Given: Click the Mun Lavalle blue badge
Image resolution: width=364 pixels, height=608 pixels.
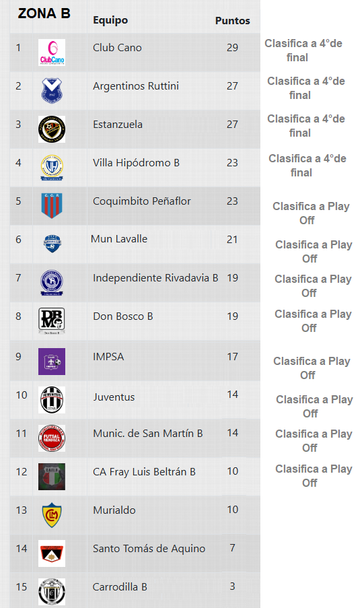Looking at the screenshot, I should [52, 244].
